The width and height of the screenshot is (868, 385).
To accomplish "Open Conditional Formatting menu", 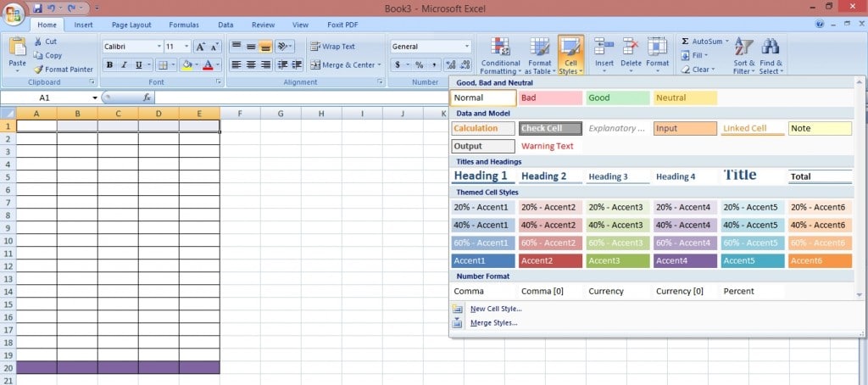I will [x=500, y=55].
